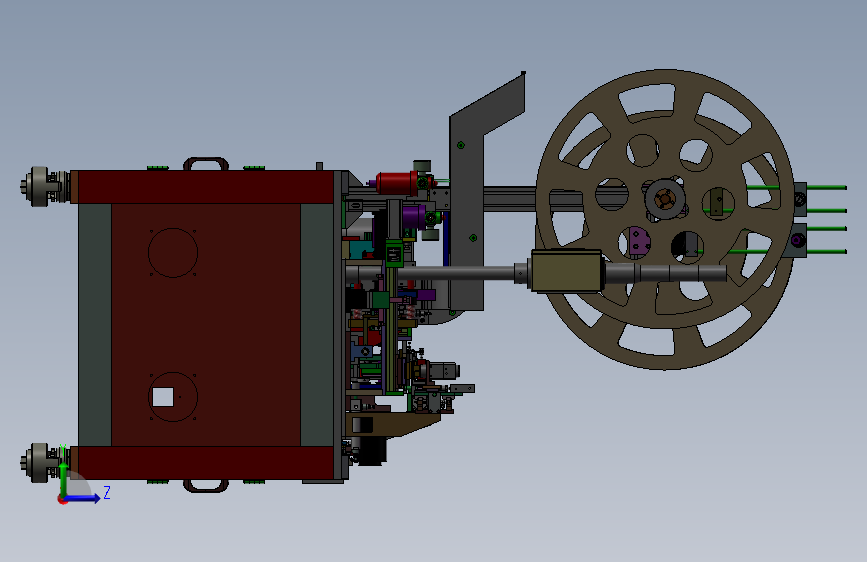Select the central hub of the reel
867x562 pixels.
pos(665,199)
